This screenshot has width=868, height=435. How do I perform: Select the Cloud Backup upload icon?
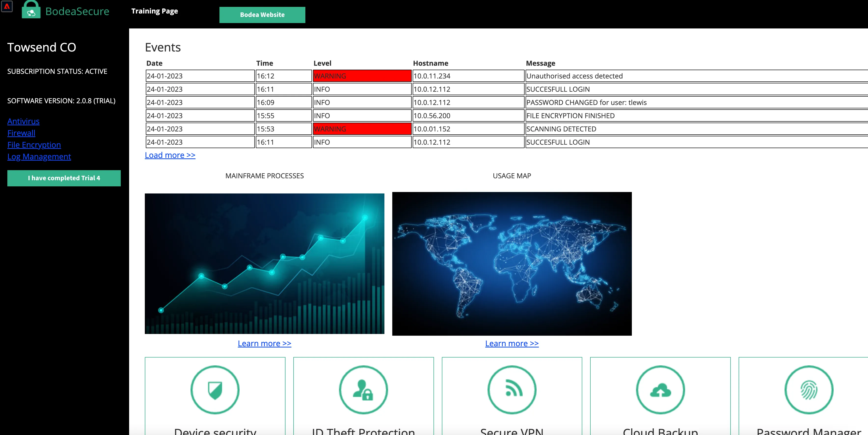[x=660, y=390]
